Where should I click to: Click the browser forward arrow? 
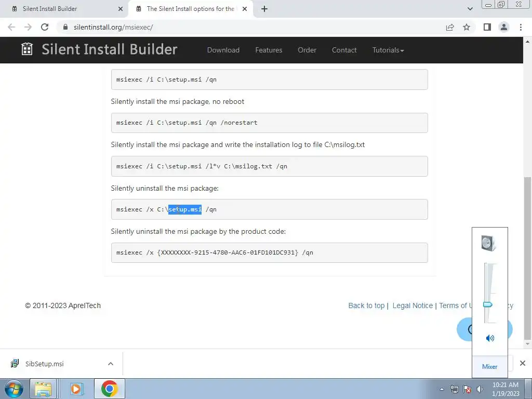(x=28, y=27)
